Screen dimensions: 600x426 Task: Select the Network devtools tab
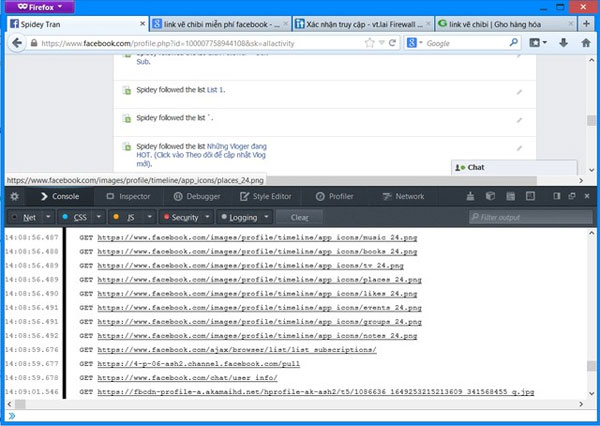tap(403, 196)
